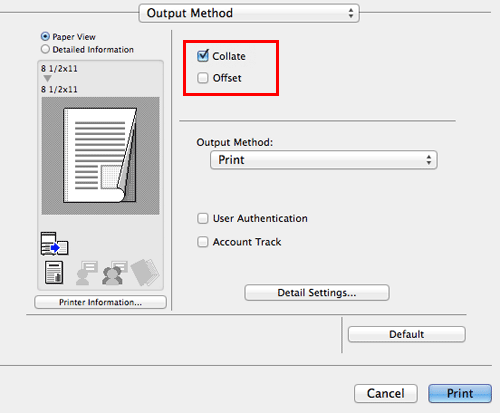Select the Paper View radio button
This screenshot has height=413, width=500.
pos(45,36)
